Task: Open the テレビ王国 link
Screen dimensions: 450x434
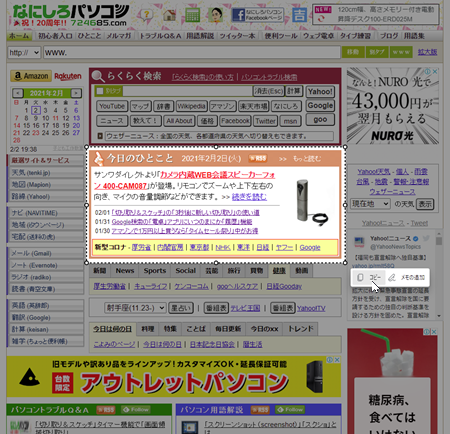Action: pyautogui.click(x=245, y=308)
